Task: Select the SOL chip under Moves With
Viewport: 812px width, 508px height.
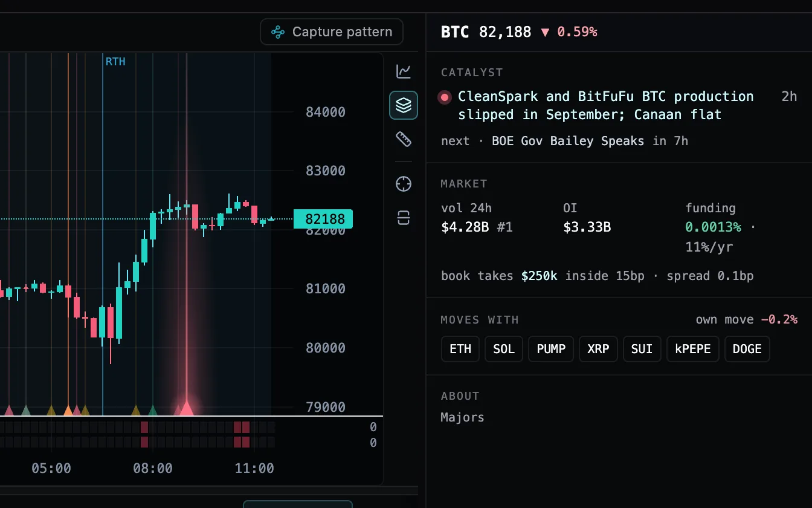Action: pos(504,349)
